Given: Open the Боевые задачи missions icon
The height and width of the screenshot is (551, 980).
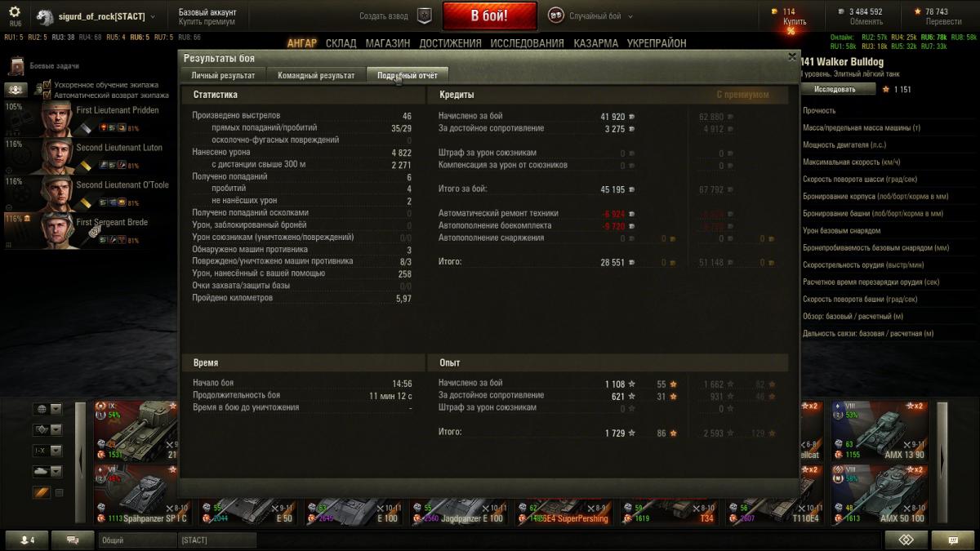Looking at the screenshot, I should tap(16, 65).
